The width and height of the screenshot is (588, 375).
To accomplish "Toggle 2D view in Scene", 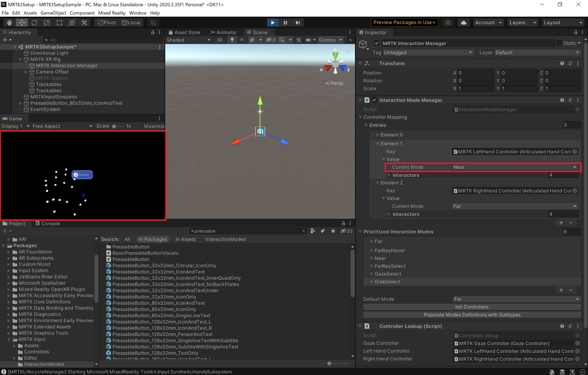I will pyautogui.click(x=220, y=40).
